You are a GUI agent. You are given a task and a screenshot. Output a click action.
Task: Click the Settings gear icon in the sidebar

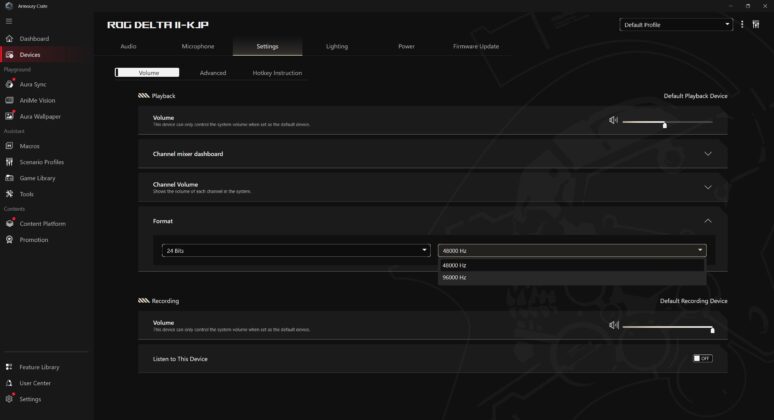tap(9, 399)
